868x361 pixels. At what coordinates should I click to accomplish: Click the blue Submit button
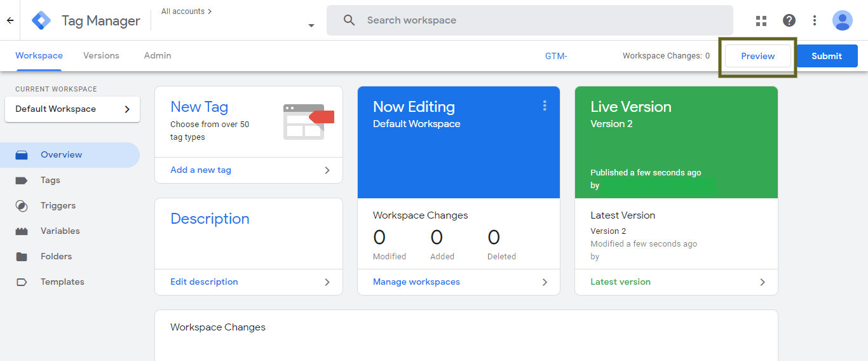coord(827,56)
